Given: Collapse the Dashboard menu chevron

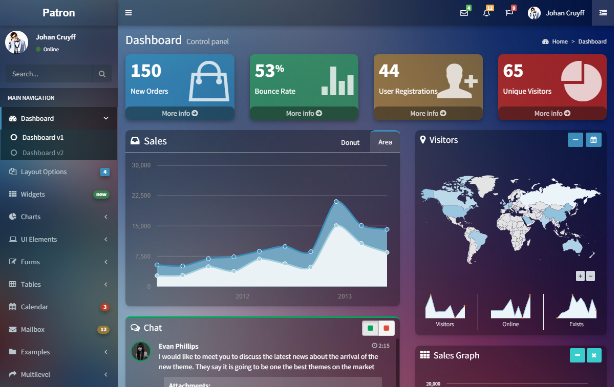Looking at the screenshot, I should tap(106, 118).
